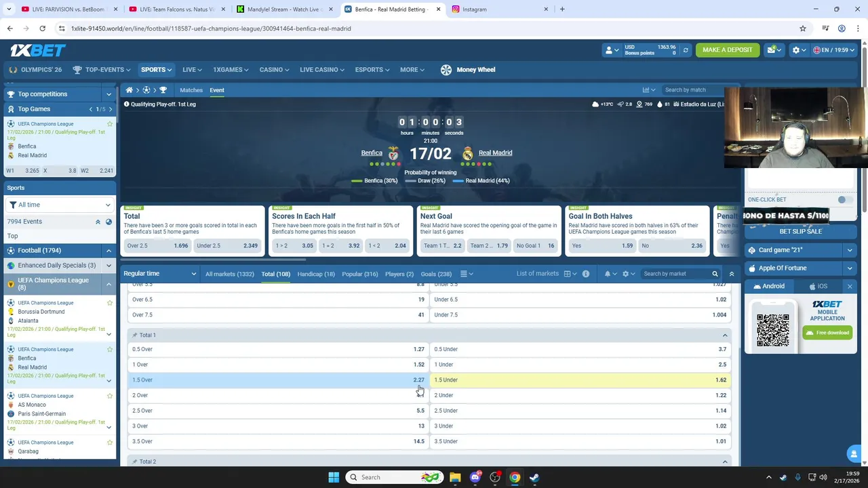Favorite the Borussia Dortmund vs Atalanta match star
This screenshot has height=488, width=868.
point(110,303)
